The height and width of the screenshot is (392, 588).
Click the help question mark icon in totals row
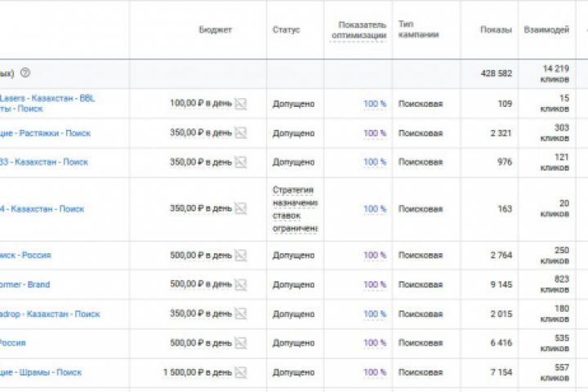pos(25,73)
